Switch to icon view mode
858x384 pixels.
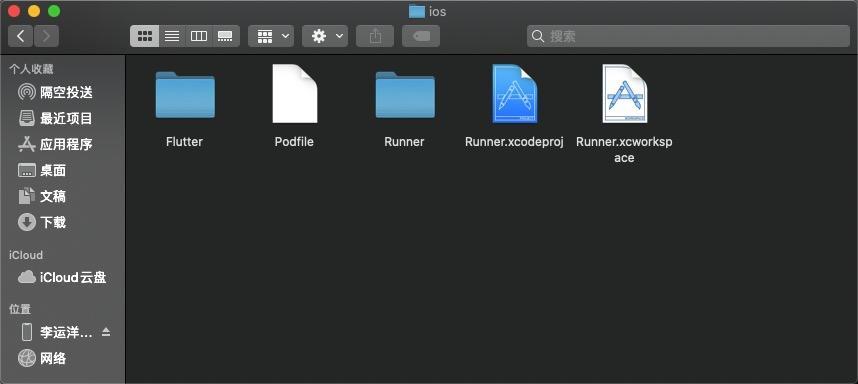144,36
